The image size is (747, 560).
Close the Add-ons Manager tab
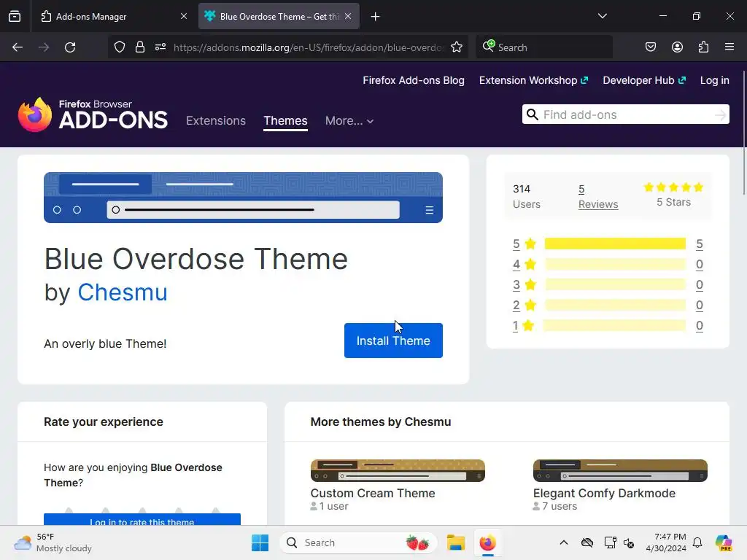[183, 16]
